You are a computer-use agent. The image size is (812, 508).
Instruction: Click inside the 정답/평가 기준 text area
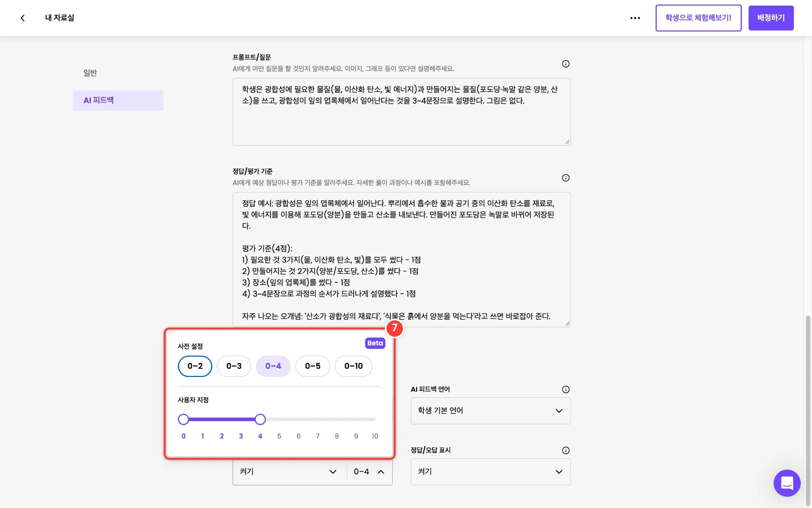point(401,260)
